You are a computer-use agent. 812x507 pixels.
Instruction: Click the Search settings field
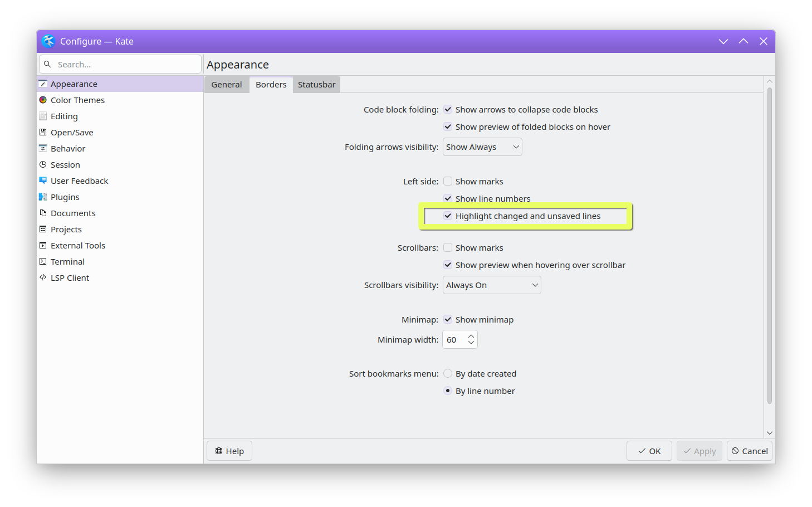(x=120, y=64)
